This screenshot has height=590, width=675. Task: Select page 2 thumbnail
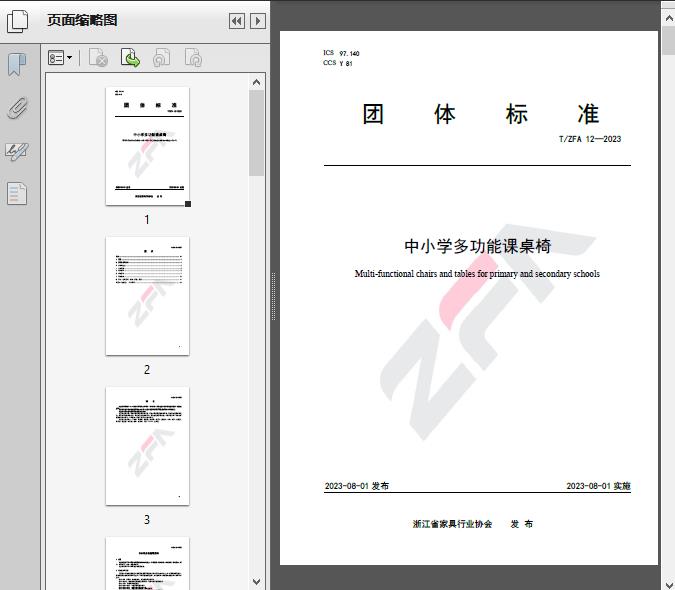point(147,296)
